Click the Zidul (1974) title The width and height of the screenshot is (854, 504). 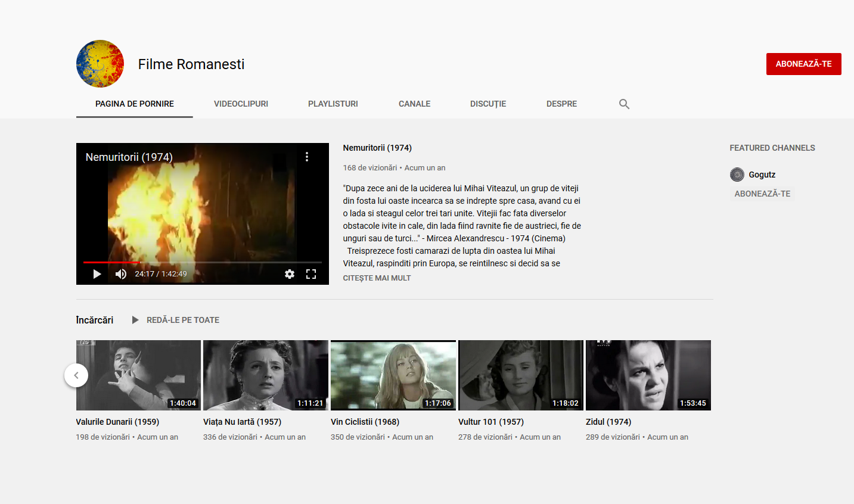tap(608, 422)
